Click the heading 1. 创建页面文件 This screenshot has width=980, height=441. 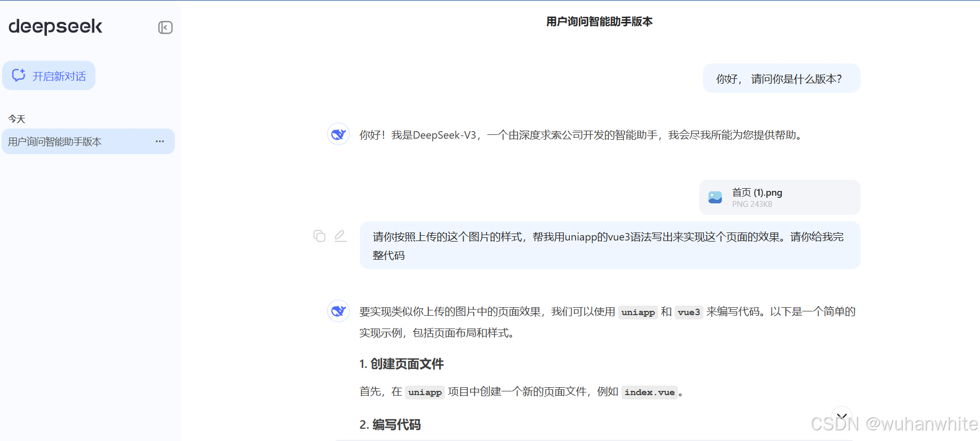pos(401,364)
